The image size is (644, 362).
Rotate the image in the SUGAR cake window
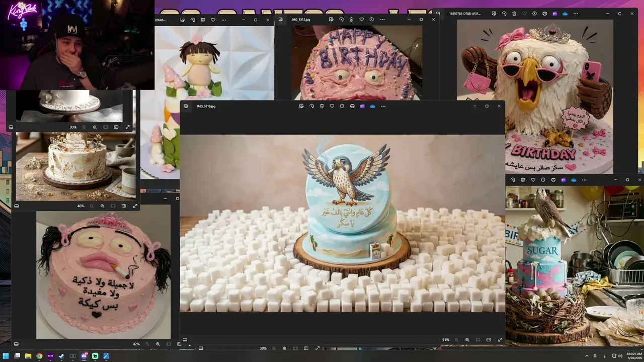point(513,179)
